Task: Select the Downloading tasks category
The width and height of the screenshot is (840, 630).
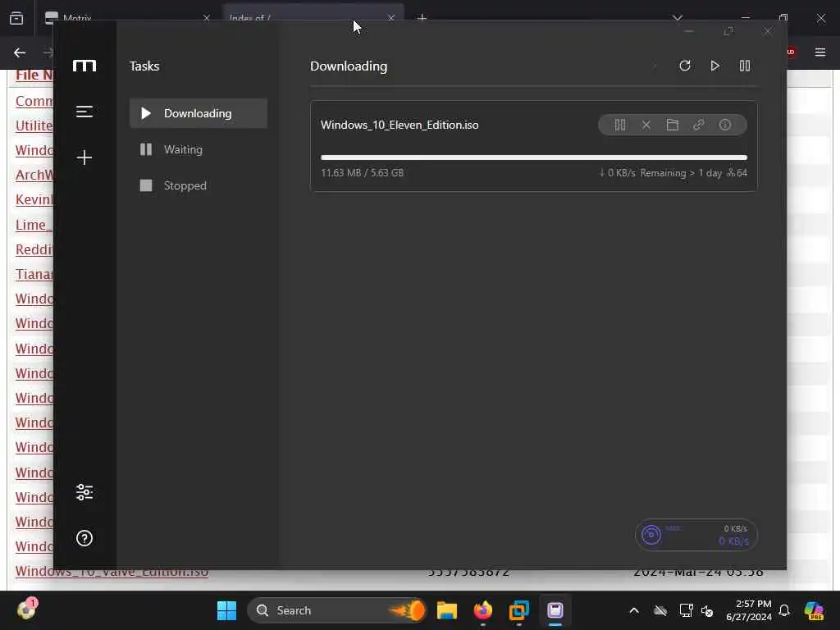Action: point(199,113)
